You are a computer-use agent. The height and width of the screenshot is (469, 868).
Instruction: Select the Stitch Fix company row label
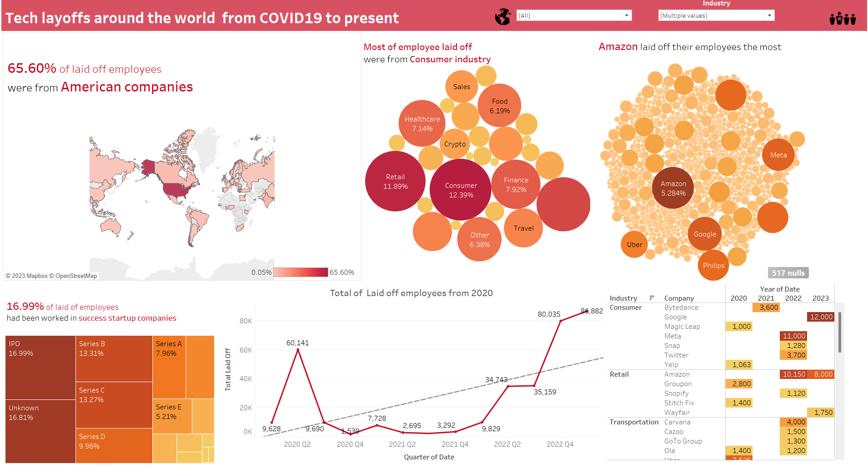coord(679,403)
